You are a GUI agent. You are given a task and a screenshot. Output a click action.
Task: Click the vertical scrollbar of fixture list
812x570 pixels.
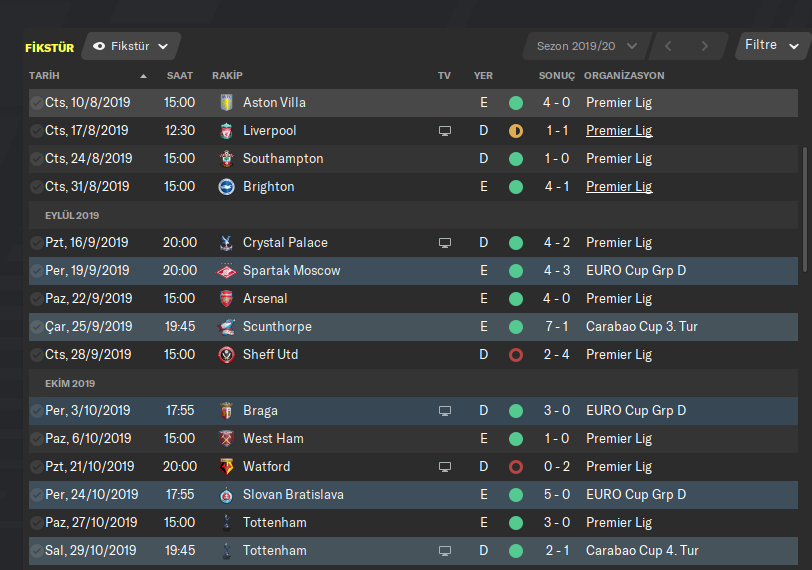pos(805,208)
